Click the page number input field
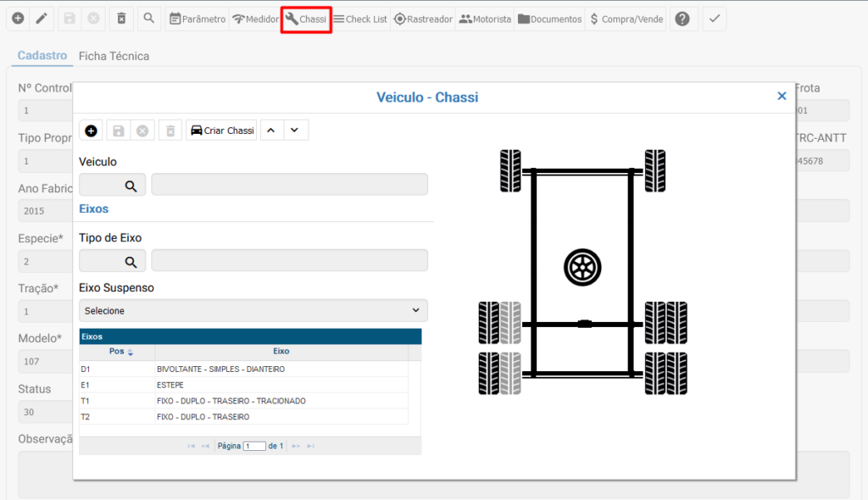This screenshot has width=868, height=500. click(253, 446)
